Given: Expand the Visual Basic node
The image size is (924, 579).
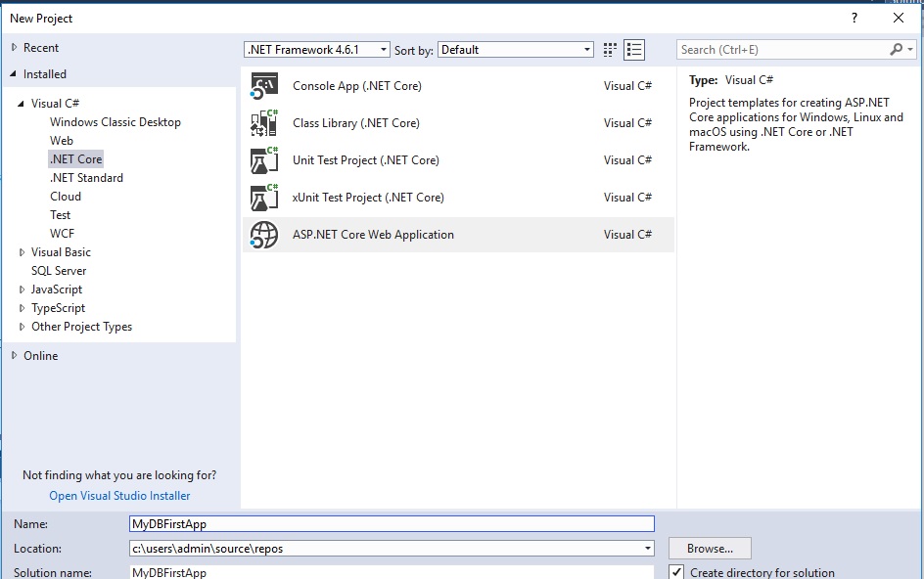Looking at the screenshot, I should point(21,251).
